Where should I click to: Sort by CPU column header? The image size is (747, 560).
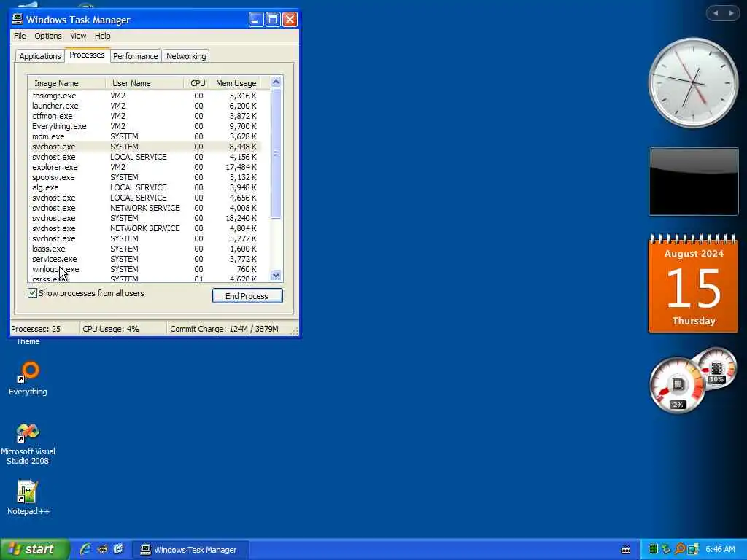tap(197, 83)
